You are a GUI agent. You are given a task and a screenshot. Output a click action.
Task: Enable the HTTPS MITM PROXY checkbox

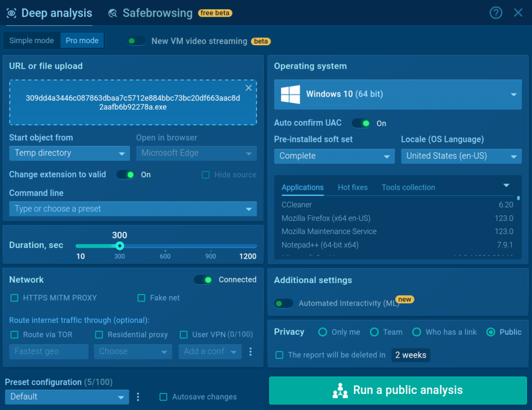(15, 298)
